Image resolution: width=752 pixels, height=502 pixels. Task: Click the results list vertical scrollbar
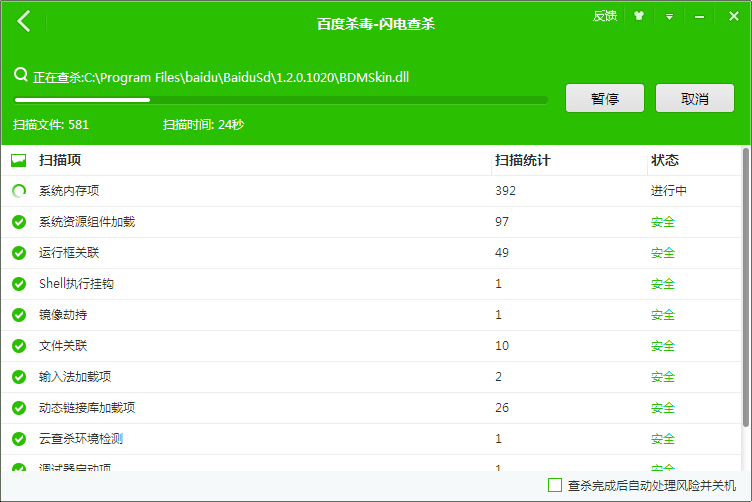click(746, 288)
